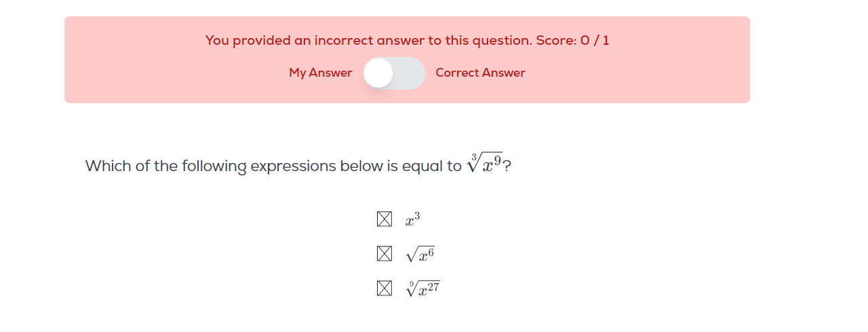The image size is (868, 332).
Task: Toggle the My Answer / Correct Answer switch
Action: 394,73
